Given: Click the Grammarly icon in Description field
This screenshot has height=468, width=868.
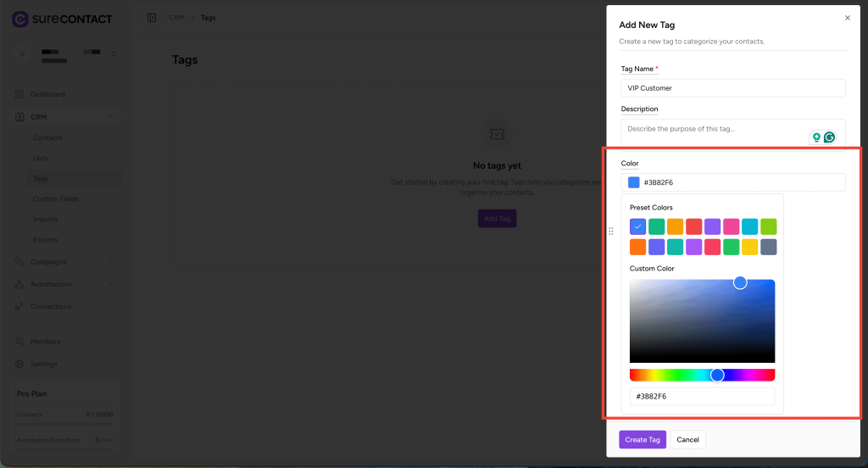Looking at the screenshot, I should pyautogui.click(x=829, y=137).
